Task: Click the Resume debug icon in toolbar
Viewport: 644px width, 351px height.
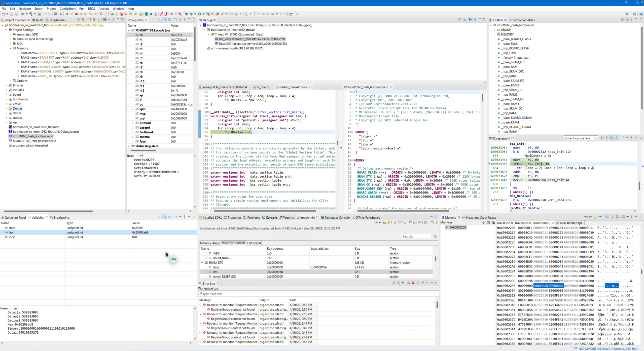Action: 67,14
